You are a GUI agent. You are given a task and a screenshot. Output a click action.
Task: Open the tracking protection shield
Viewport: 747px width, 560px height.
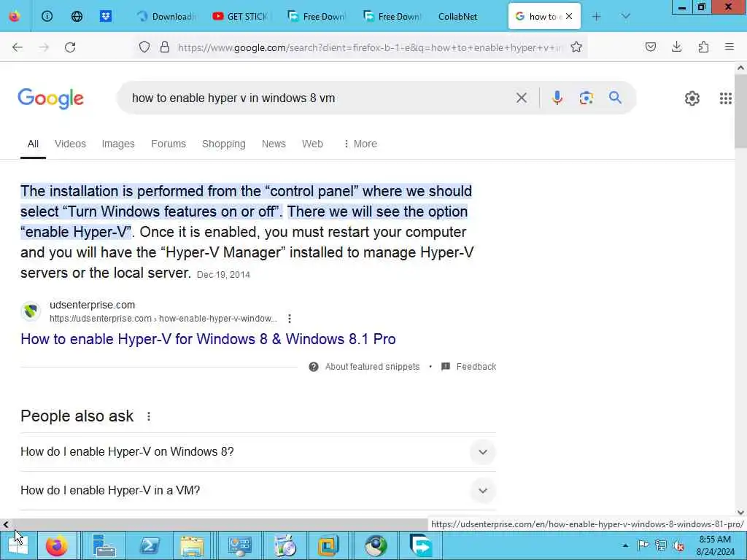144,47
